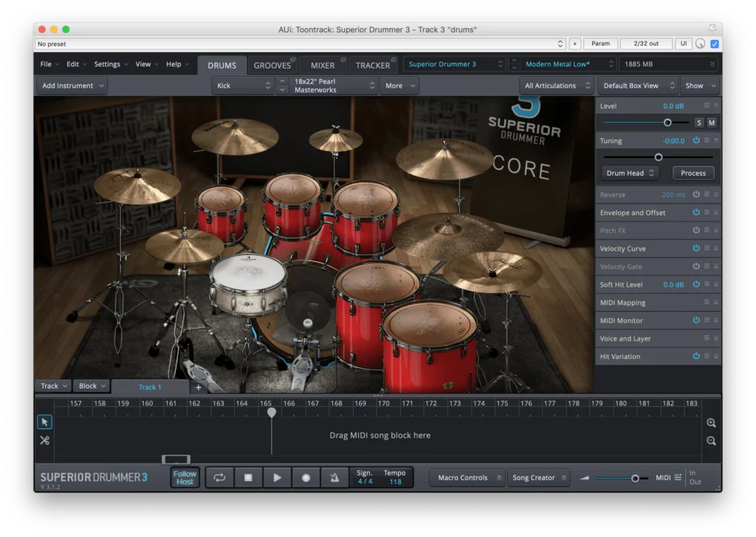
Task: Switch to the Mixer tab
Action: click(323, 65)
